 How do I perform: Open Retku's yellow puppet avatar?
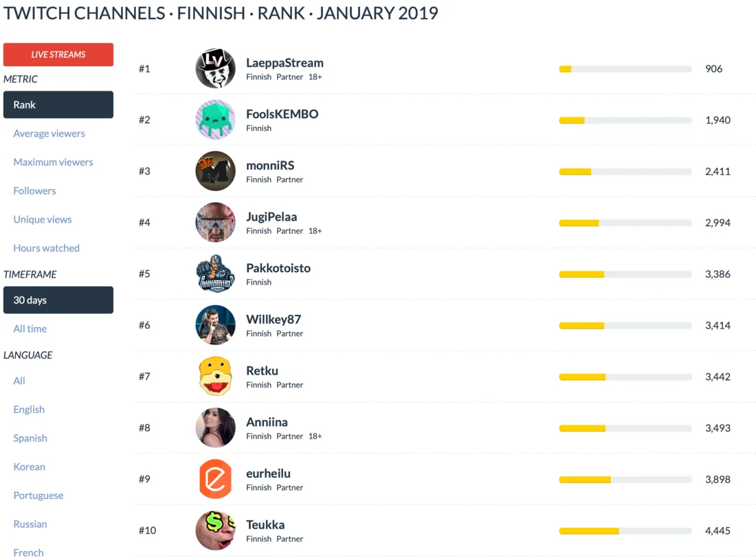(215, 377)
